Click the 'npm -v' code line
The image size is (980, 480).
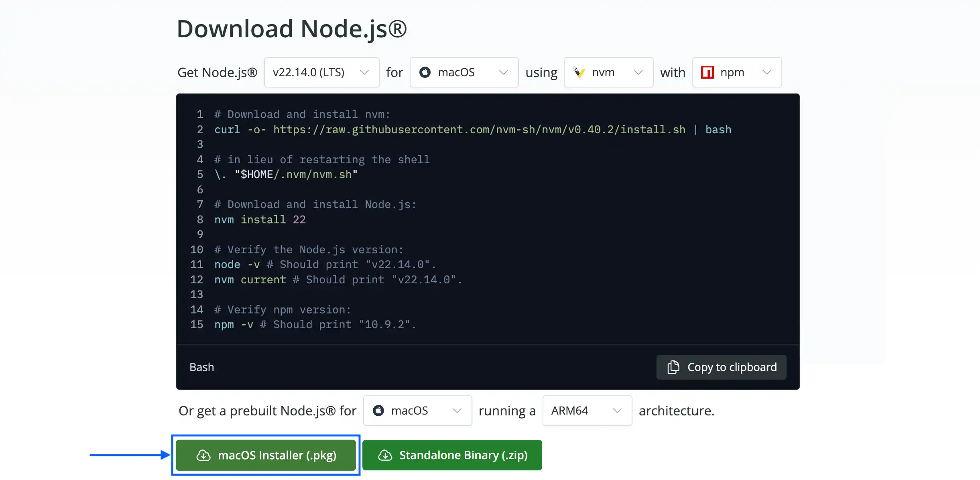click(315, 324)
